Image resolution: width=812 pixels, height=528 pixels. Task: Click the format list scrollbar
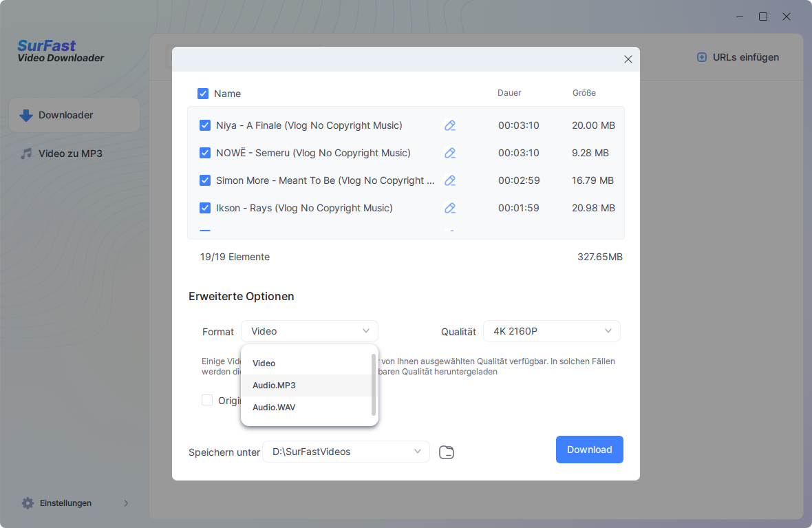374,385
